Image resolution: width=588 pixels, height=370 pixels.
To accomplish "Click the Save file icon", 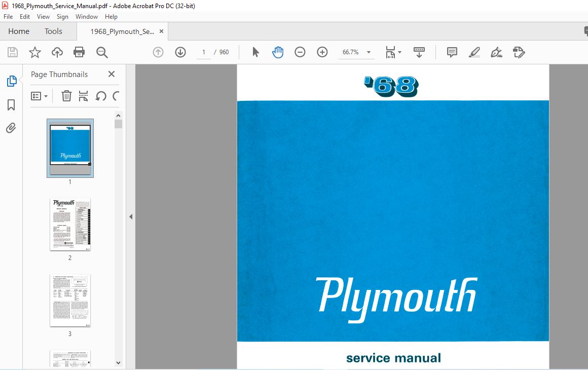I will pyautogui.click(x=12, y=52).
